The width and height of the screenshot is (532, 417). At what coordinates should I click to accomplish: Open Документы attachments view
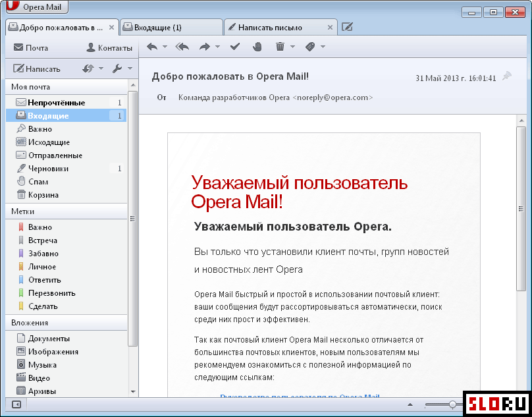pyautogui.click(x=66, y=339)
